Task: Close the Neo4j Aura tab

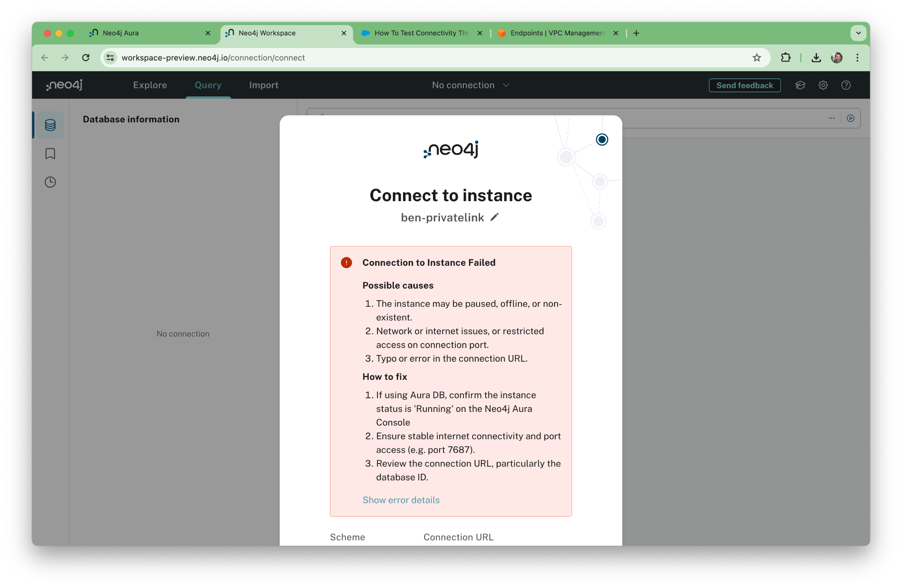Action: pyautogui.click(x=208, y=33)
